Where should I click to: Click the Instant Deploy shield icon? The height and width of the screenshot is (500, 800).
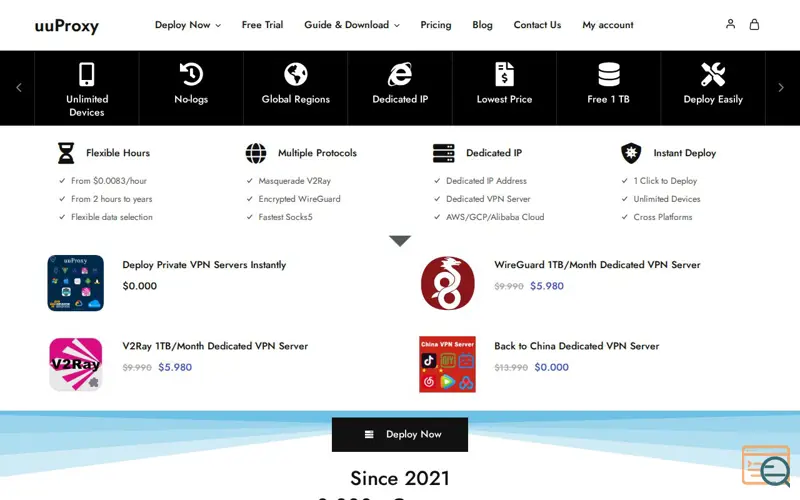[631, 153]
